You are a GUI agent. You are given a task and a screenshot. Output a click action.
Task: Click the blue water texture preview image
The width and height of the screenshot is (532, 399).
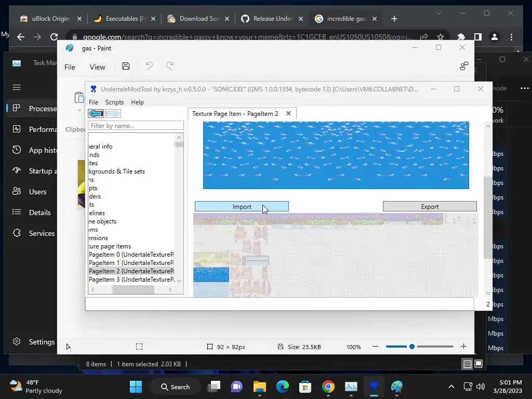coord(336,155)
